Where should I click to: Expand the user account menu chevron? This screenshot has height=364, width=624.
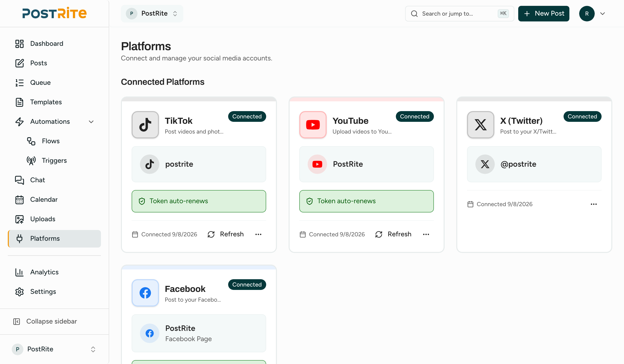pos(603,13)
